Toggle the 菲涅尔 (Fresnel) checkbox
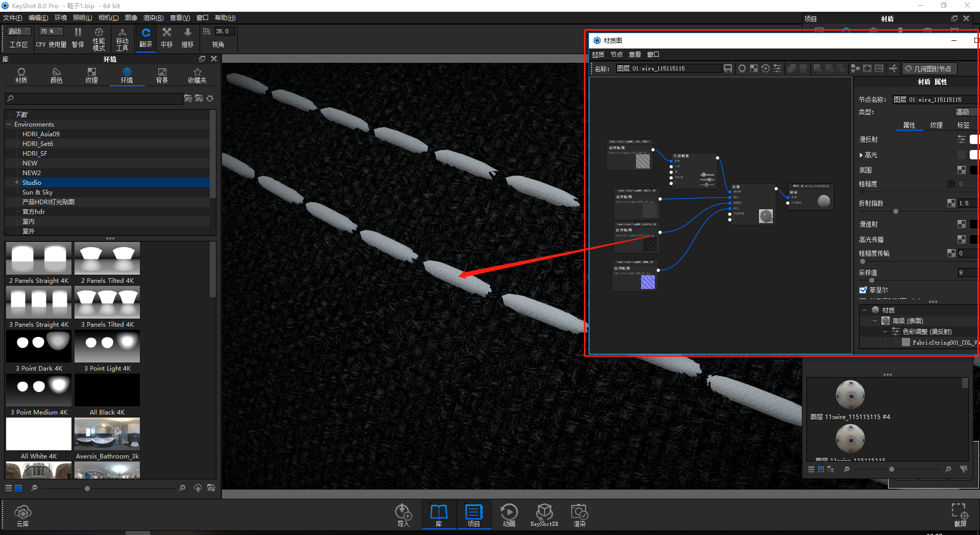 [x=863, y=289]
